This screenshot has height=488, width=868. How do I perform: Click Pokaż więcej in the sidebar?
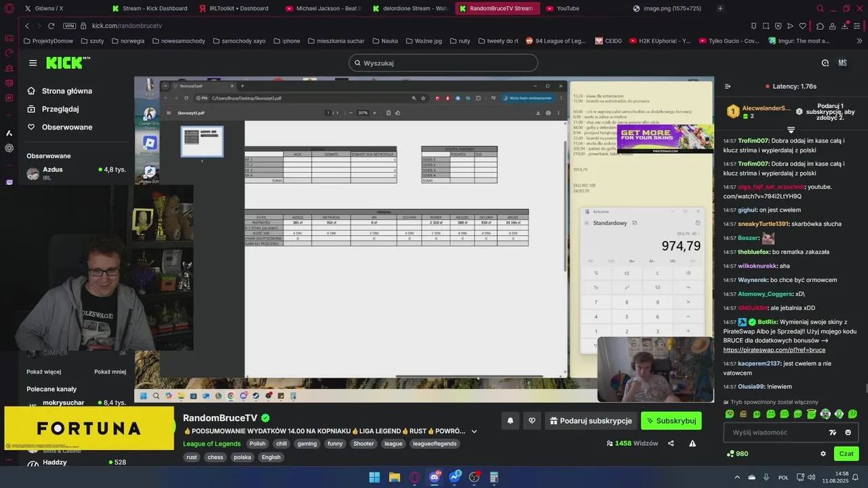coord(43,371)
